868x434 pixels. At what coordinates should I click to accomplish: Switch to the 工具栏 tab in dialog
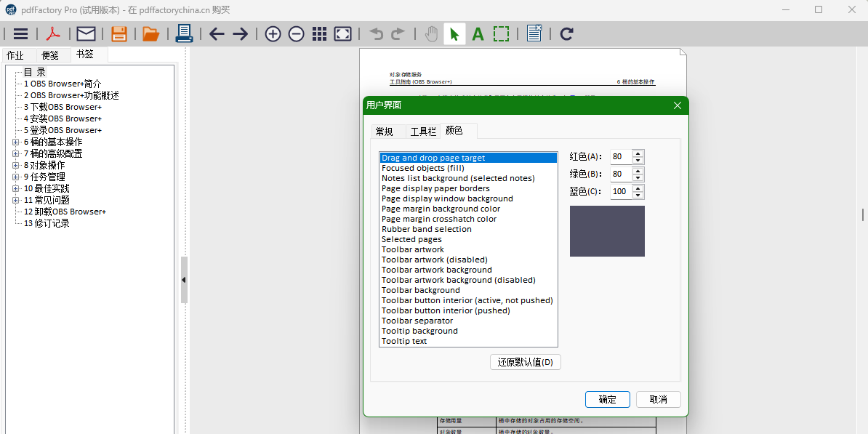pos(423,132)
